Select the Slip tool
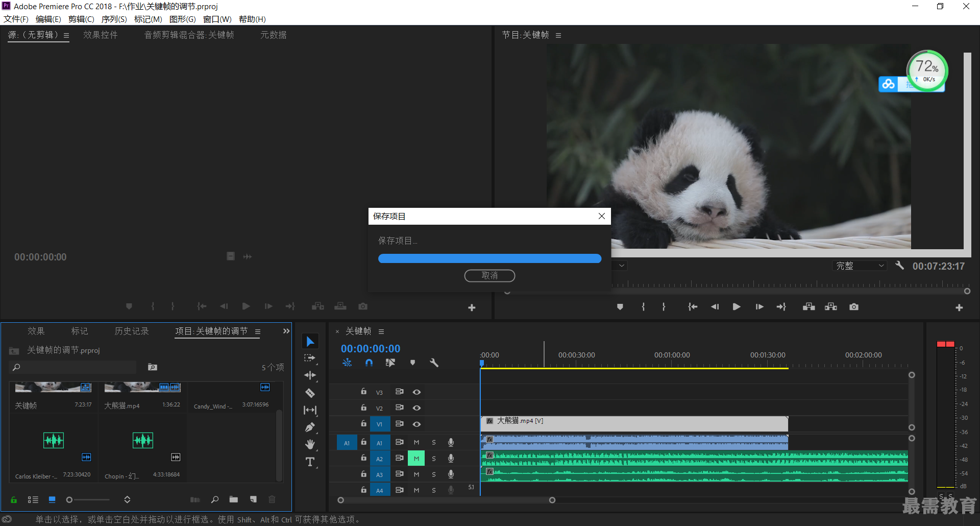 coord(310,410)
